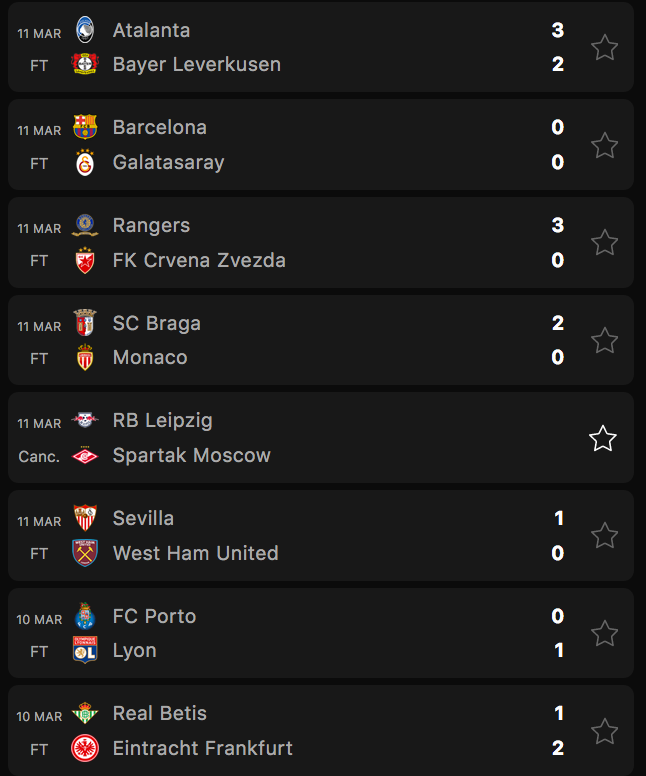646x776 pixels.
Task: Select the Spartak Moscow team name
Action: click(191, 456)
